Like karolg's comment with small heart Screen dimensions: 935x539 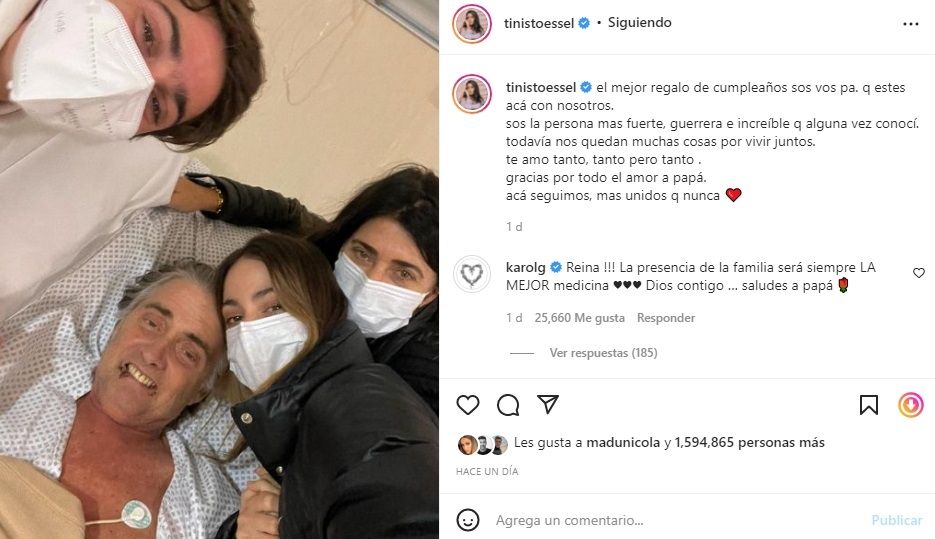tap(918, 273)
